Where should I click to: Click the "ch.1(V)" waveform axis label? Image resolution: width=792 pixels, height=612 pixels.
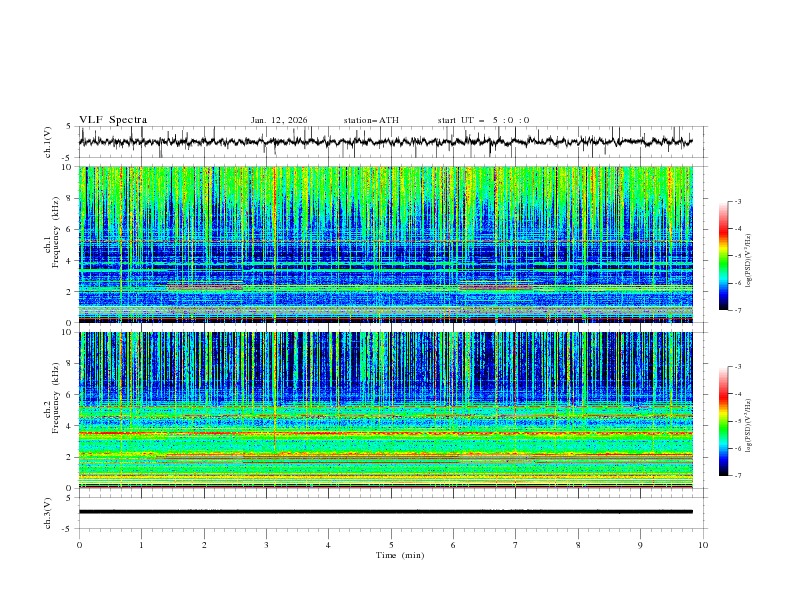point(48,142)
